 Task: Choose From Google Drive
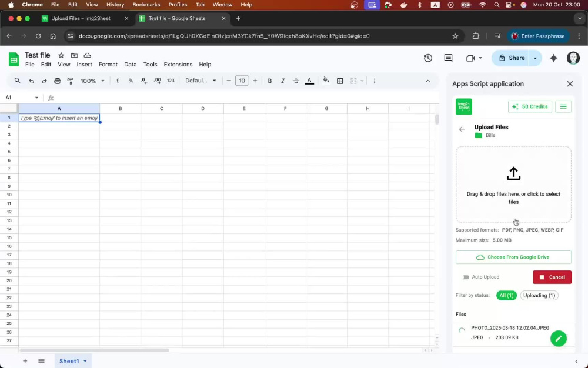pos(513,257)
